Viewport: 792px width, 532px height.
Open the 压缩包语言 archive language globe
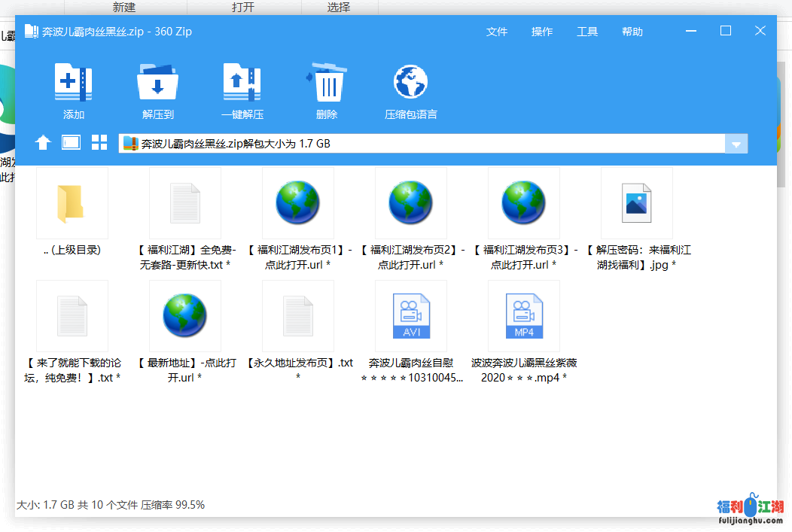pos(410,83)
